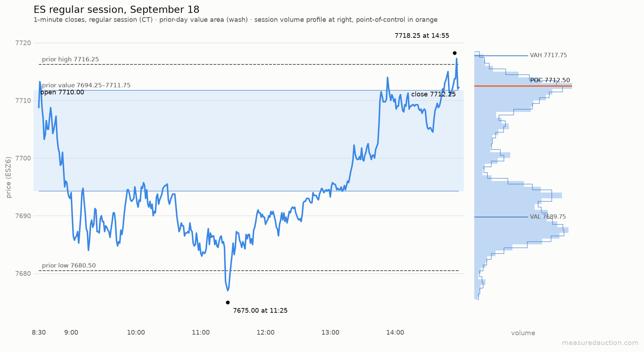Click the VAL 7689.75 label
This screenshot has width=644, height=352.
548,217
